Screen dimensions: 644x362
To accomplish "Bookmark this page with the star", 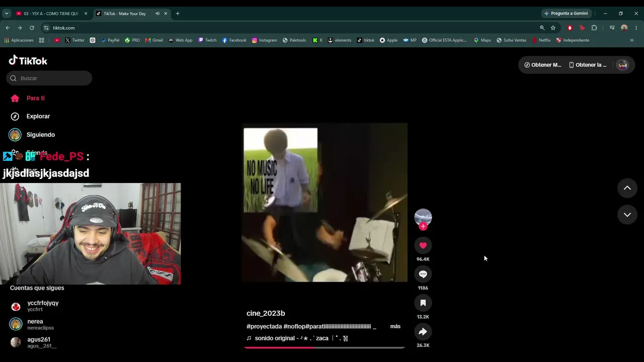I will [553, 28].
